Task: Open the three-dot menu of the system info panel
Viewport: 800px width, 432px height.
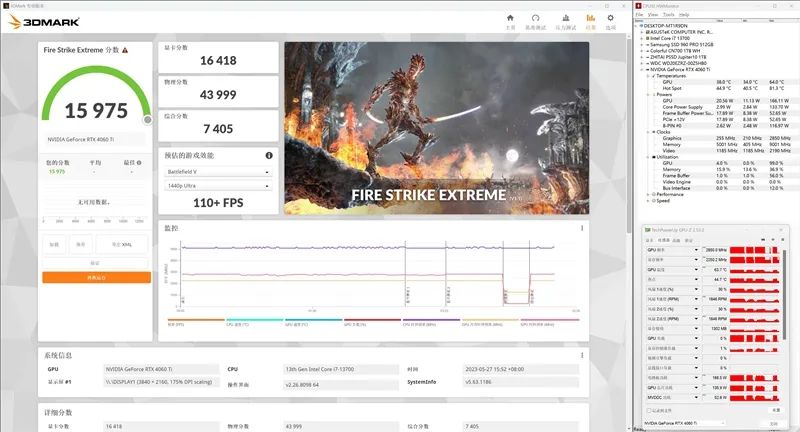Action: coord(582,355)
